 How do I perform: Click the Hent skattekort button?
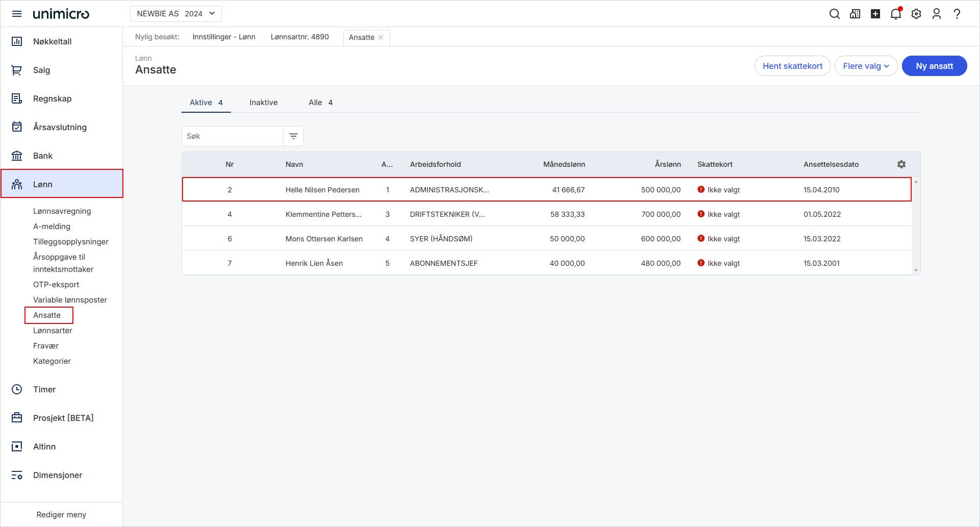pos(792,66)
